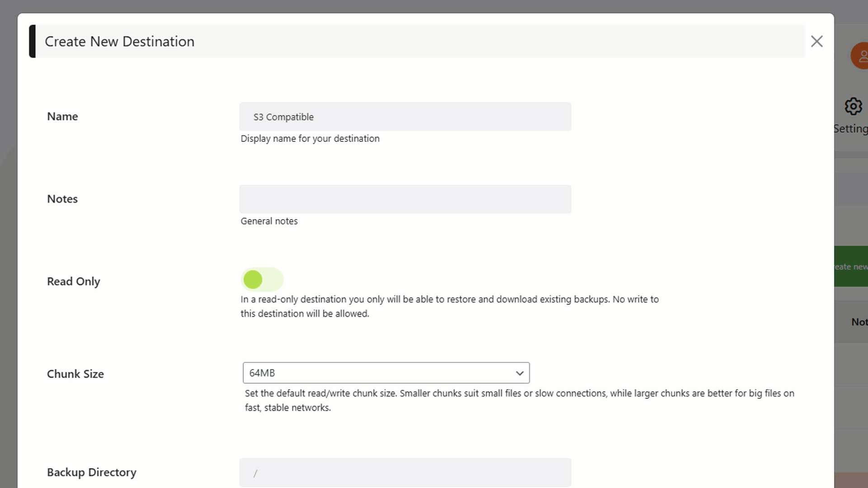Click the Chunk Size label
Viewport: 868px width, 488px height.
click(x=75, y=374)
